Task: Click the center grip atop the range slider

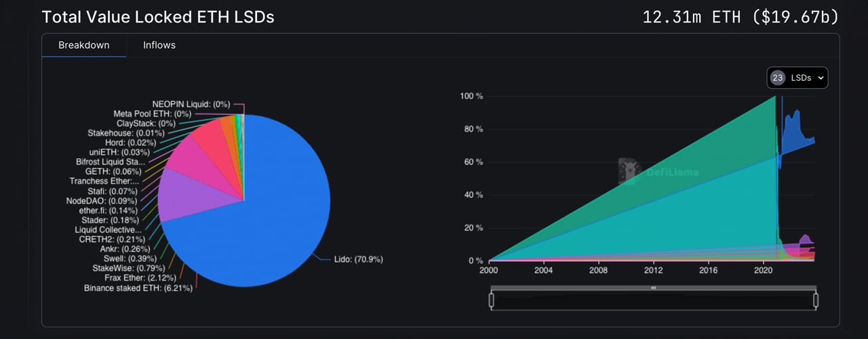Action: click(653, 288)
